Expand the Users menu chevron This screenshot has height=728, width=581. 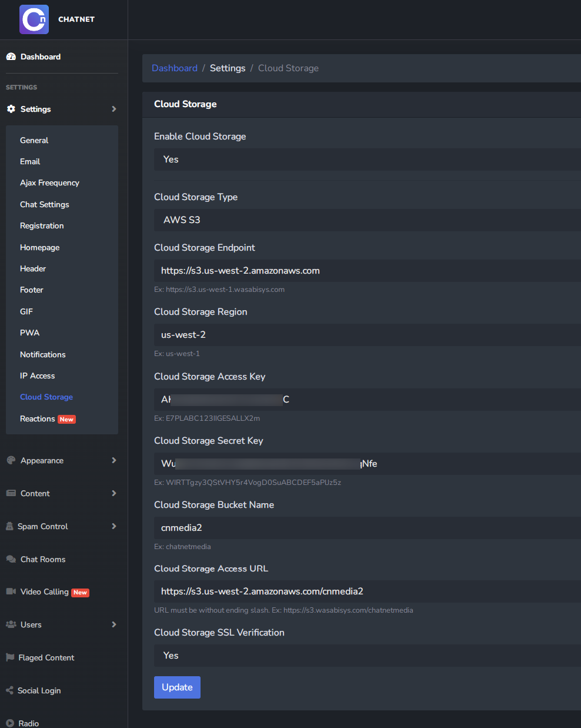pos(113,624)
